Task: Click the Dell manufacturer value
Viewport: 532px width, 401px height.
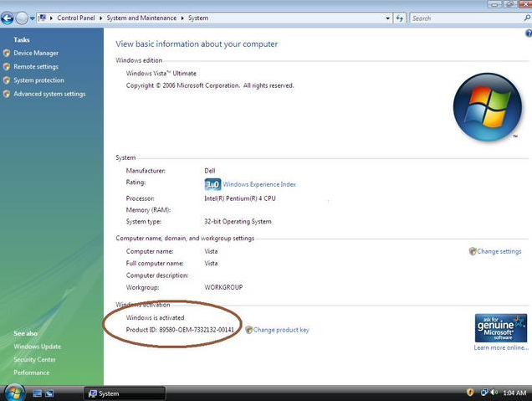Action: coord(210,171)
